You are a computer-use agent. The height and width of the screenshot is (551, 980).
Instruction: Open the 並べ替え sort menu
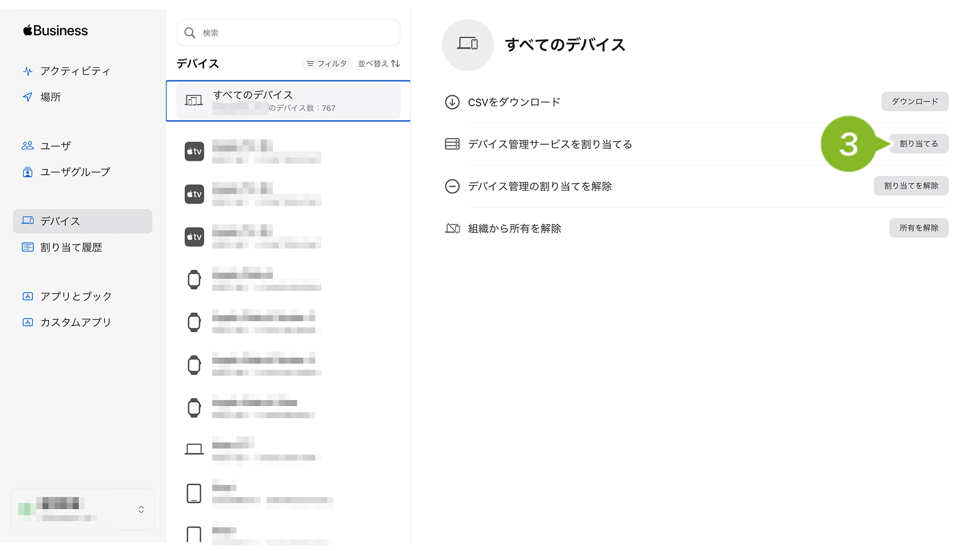379,64
